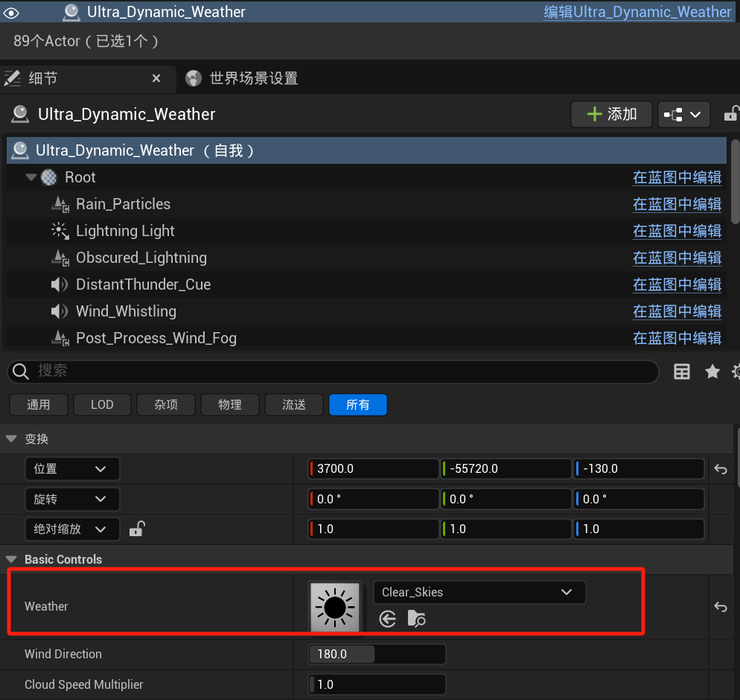
Task: Click the position X field 3700.0
Action: pyautogui.click(x=373, y=469)
